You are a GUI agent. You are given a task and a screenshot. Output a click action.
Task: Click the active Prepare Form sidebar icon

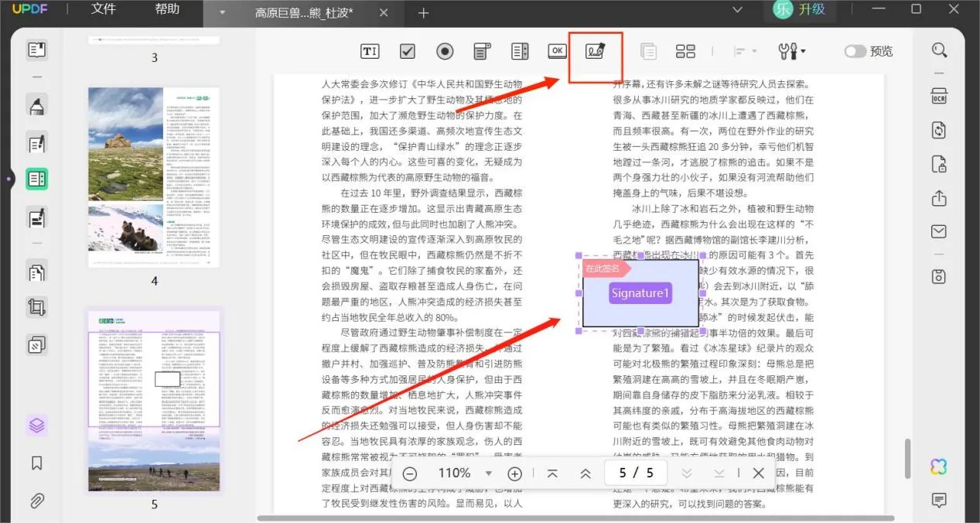pos(36,179)
